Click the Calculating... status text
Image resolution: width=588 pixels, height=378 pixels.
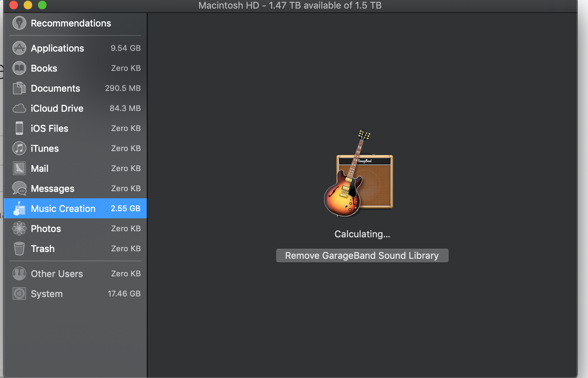pos(362,234)
